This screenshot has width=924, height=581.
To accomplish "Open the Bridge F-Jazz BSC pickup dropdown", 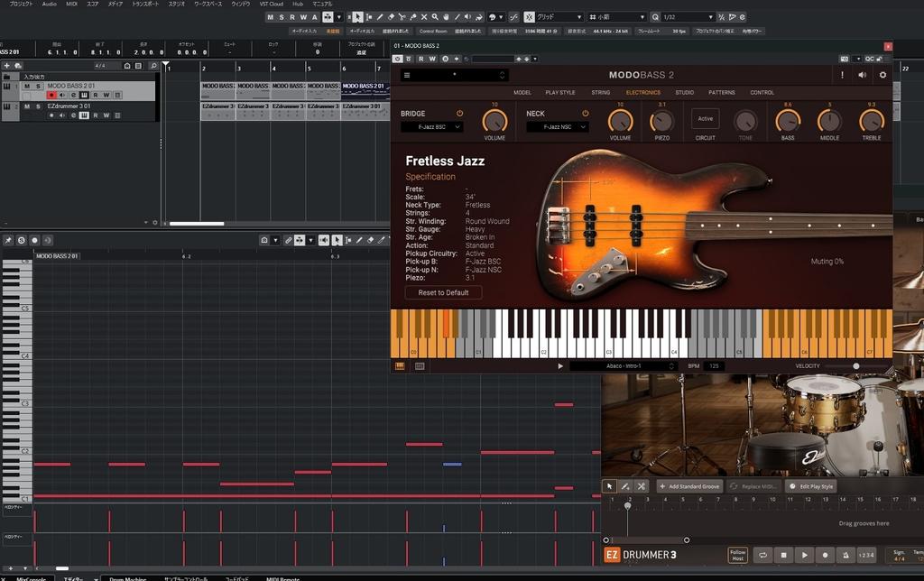I will point(431,127).
